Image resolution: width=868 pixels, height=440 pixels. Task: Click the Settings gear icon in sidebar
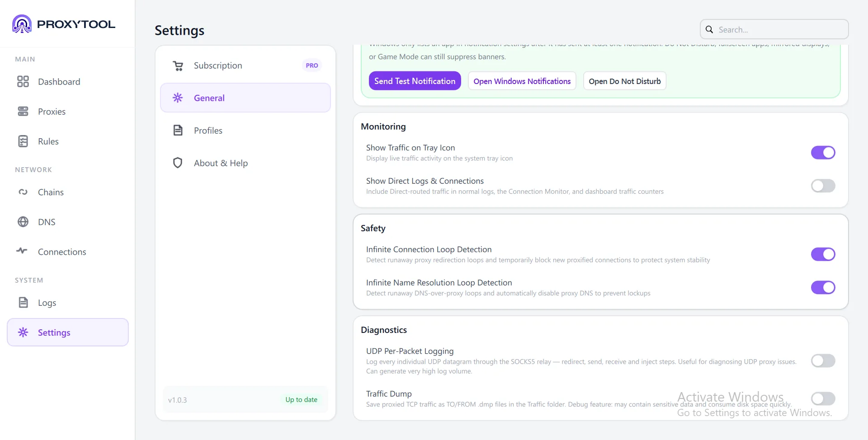click(x=23, y=332)
